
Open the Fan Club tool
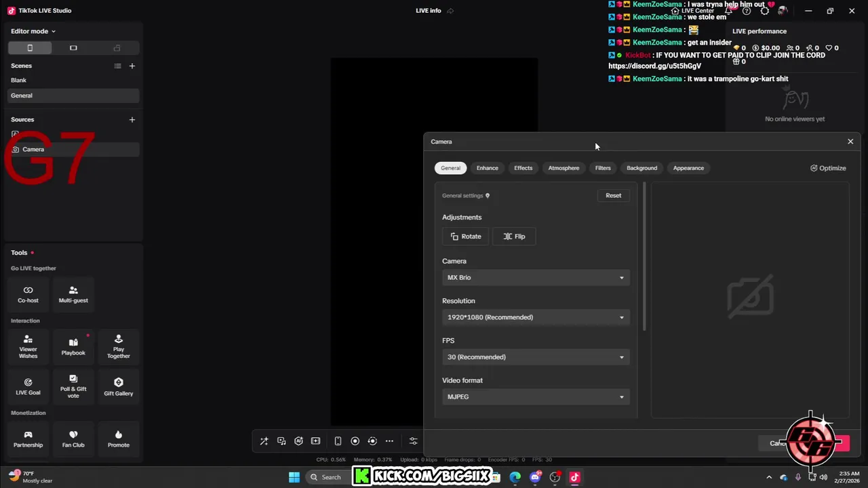coord(73,439)
